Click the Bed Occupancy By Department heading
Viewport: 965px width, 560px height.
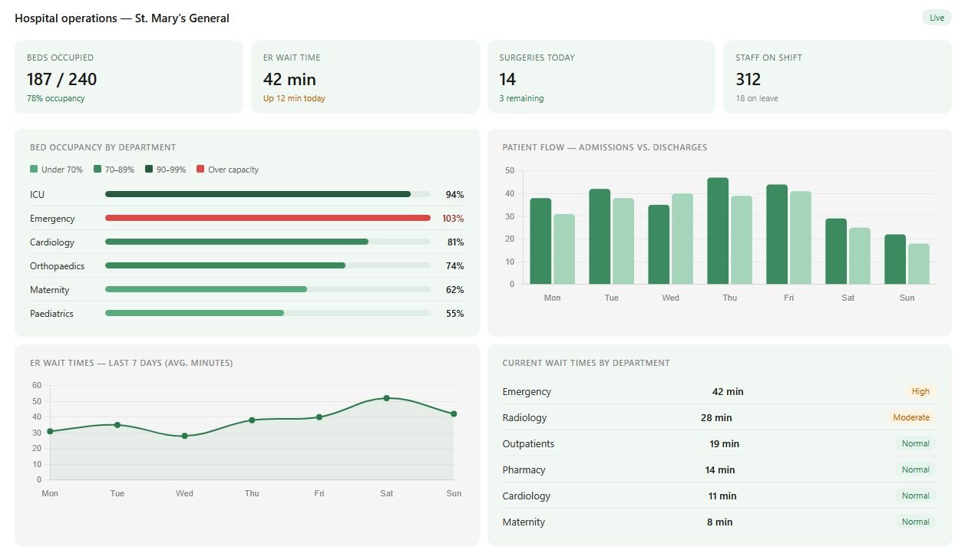(x=103, y=147)
